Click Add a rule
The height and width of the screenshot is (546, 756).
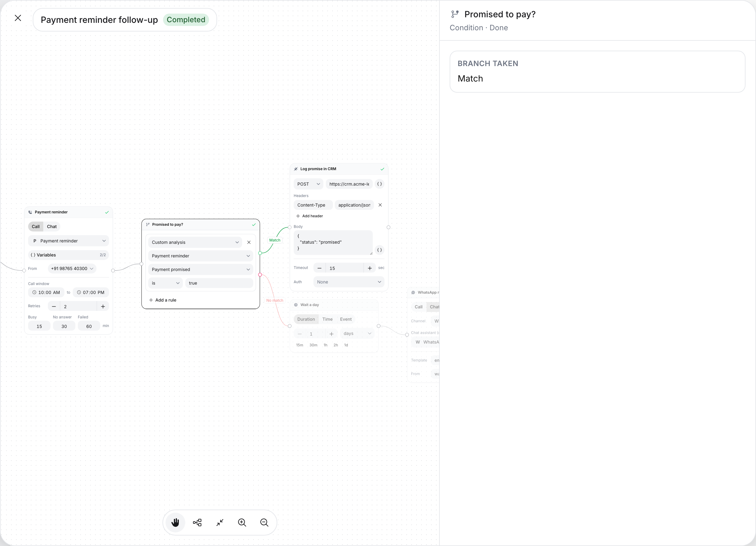(163, 300)
